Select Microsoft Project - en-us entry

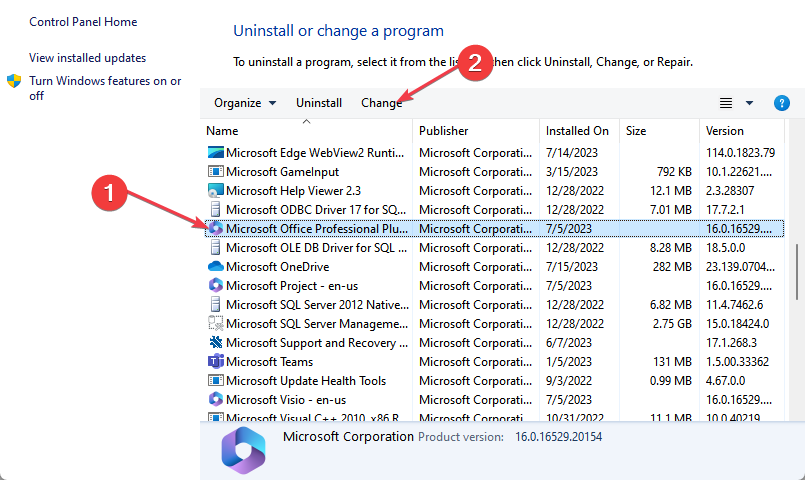point(292,285)
